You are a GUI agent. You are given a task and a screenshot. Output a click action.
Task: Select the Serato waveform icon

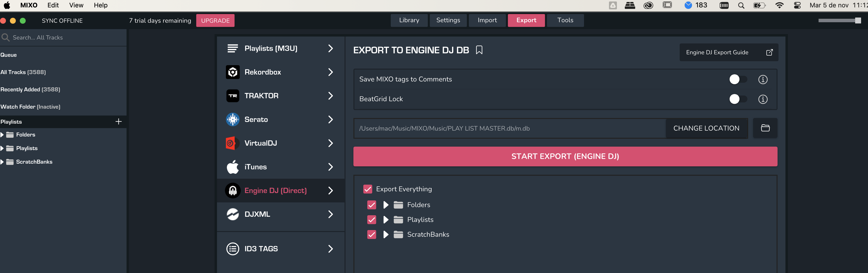(233, 119)
